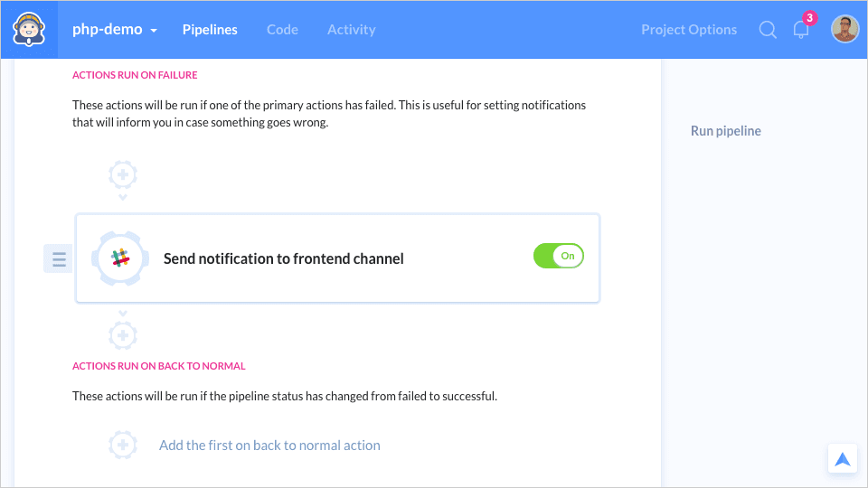The height and width of the screenshot is (488, 868).
Task: Click the scroll-to-top arrow icon
Action: 843,459
